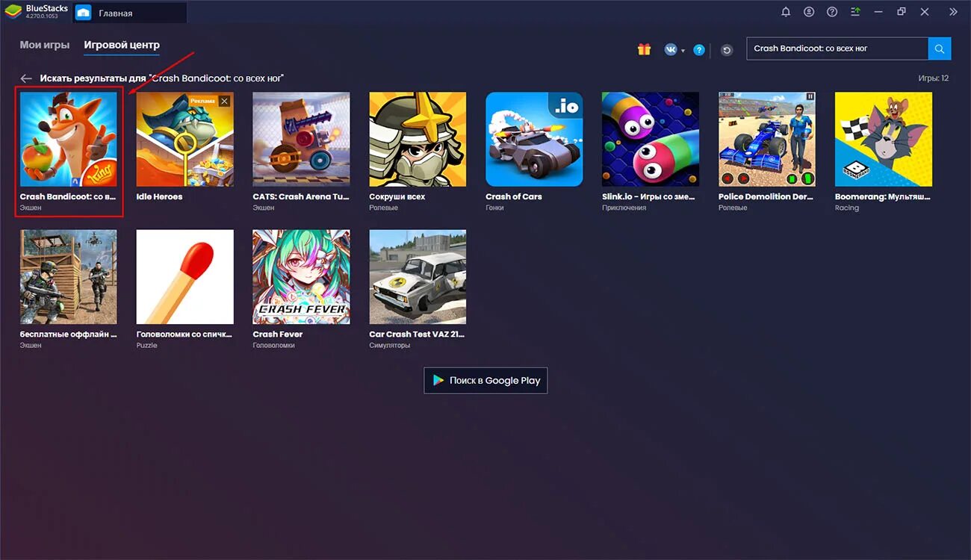
Task: Open Car Crash Test VAZ thumbnail
Action: pos(418,277)
